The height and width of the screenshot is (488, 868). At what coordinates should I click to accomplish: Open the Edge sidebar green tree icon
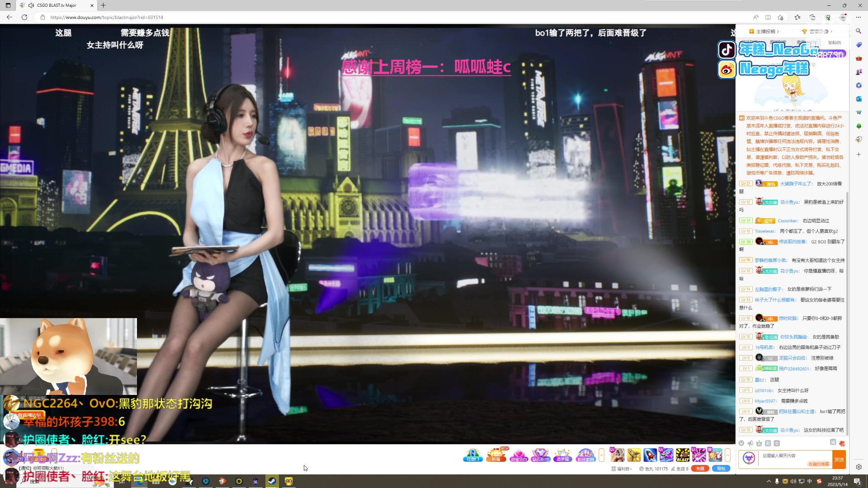(x=859, y=126)
